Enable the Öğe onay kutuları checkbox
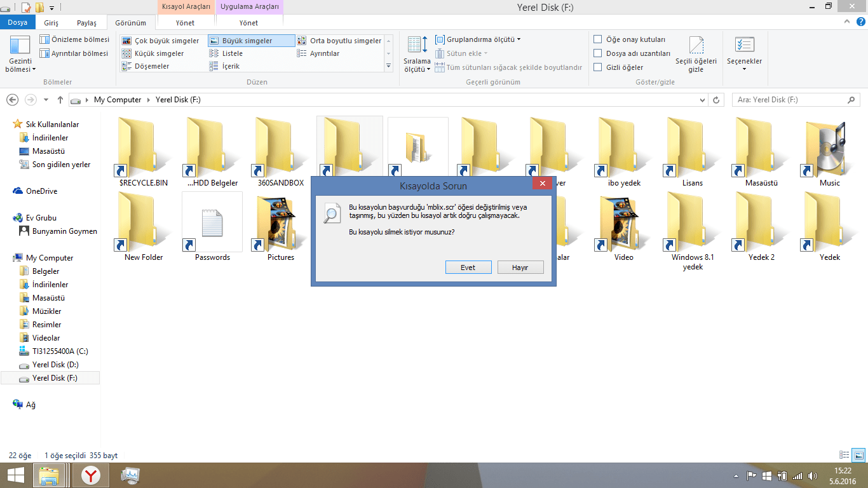This screenshot has height=488, width=868. 598,39
